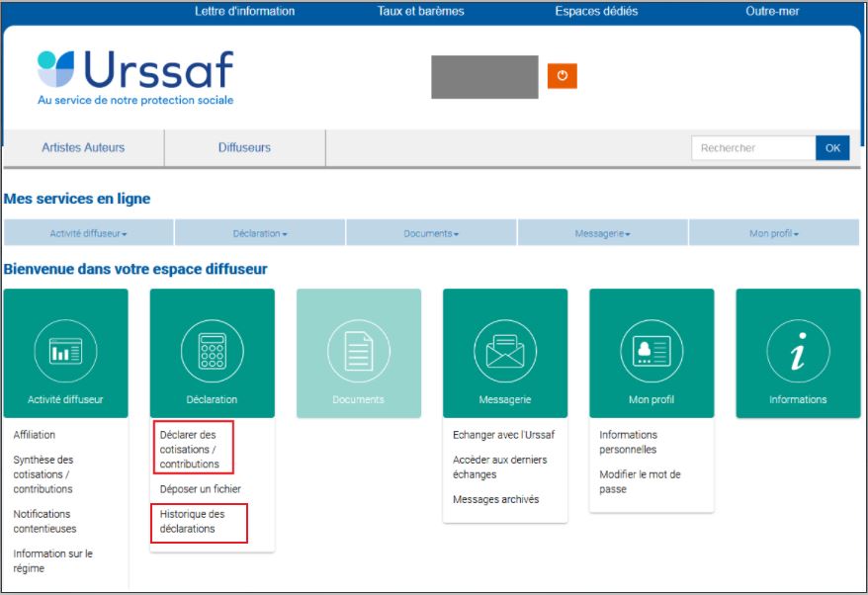Screen dimensions: 868x595
Task: Click the OK search button
Action: tap(832, 148)
